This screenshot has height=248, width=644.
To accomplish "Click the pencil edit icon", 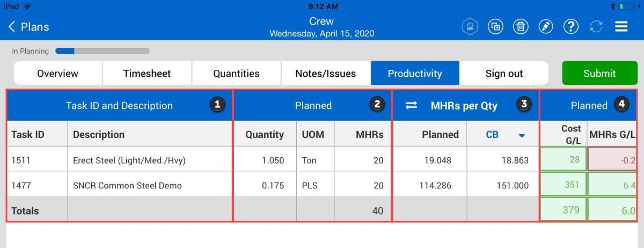I will tap(546, 27).
